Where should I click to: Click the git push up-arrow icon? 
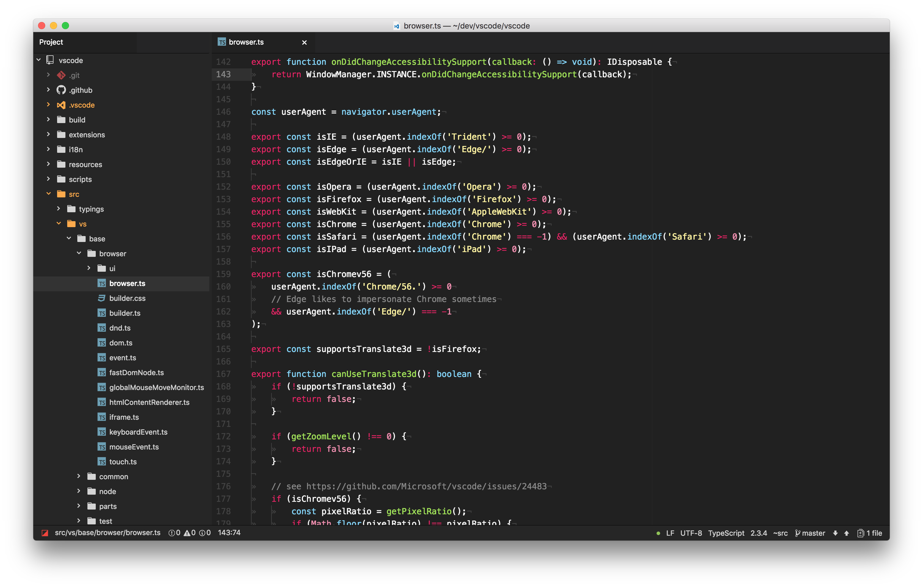click(x=846, y=533)
